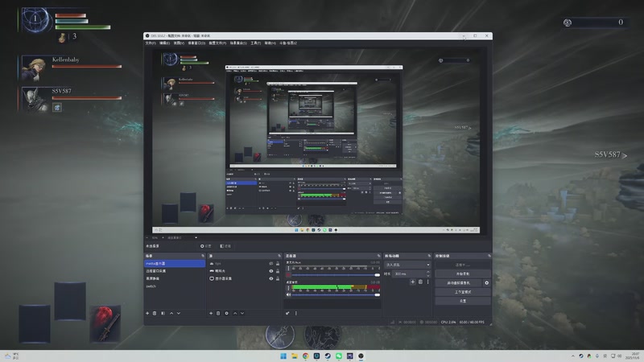Image resolution: width=644 pixels, height=362 pixels.
Task: Toggle lock on the tips source
Action: [278, 264]
